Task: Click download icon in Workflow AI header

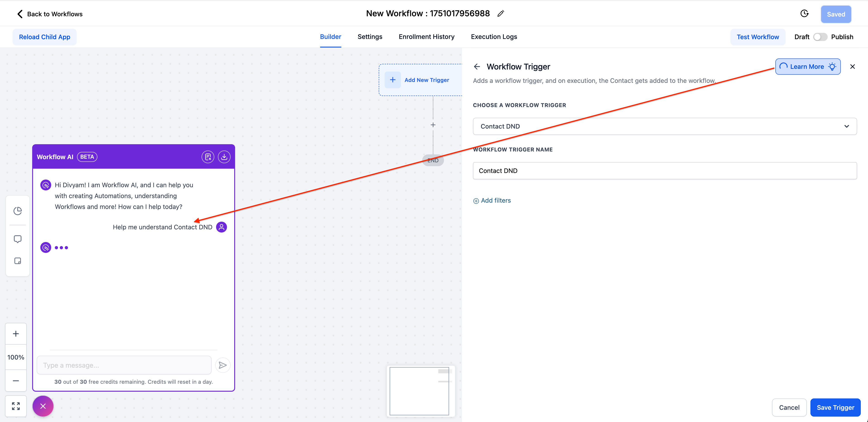Action: pos(224,157)
